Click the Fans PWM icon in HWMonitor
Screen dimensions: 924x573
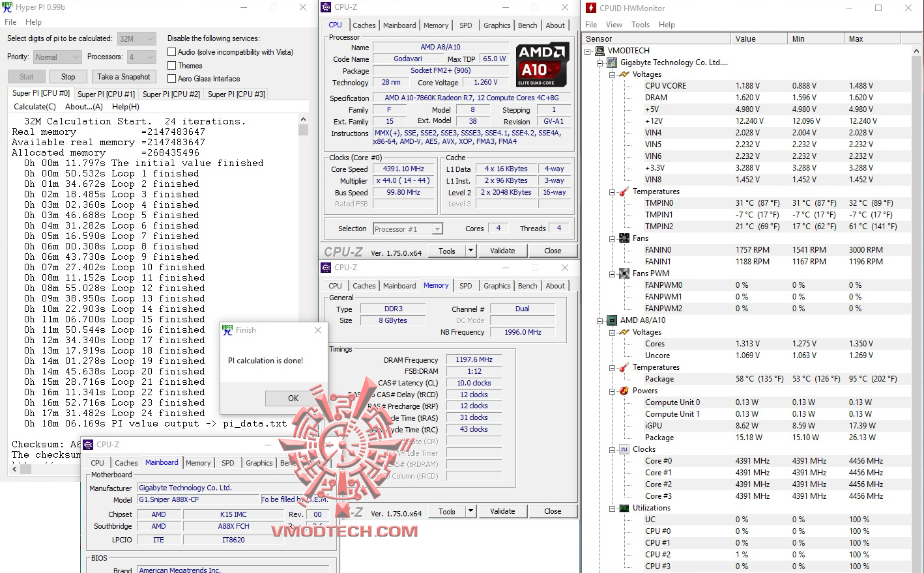[x=624, y=273]
